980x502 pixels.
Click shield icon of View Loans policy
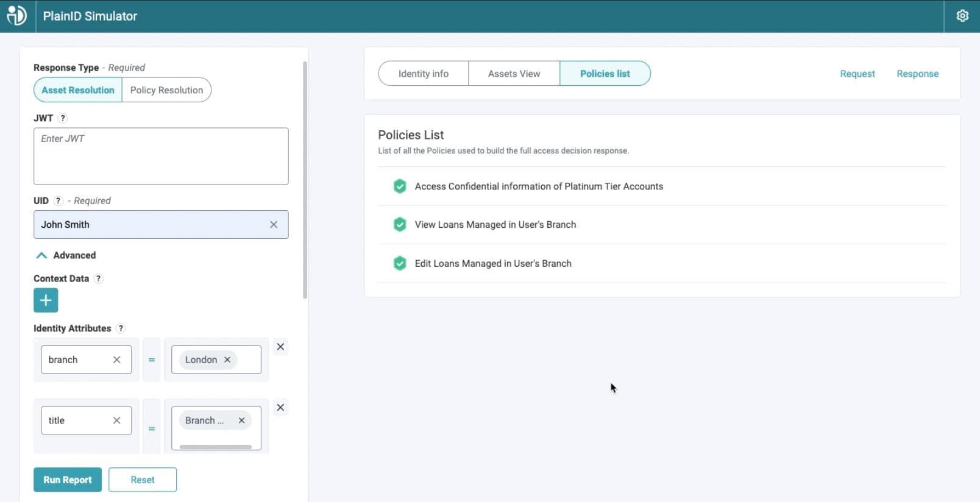coord(400,225)
